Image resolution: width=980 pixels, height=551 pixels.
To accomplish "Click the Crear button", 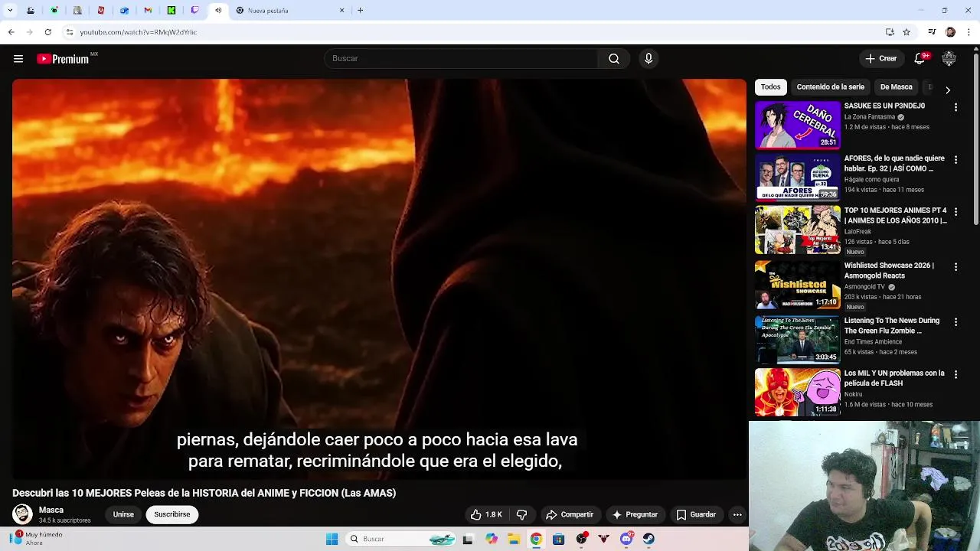I will pos(881,59).
